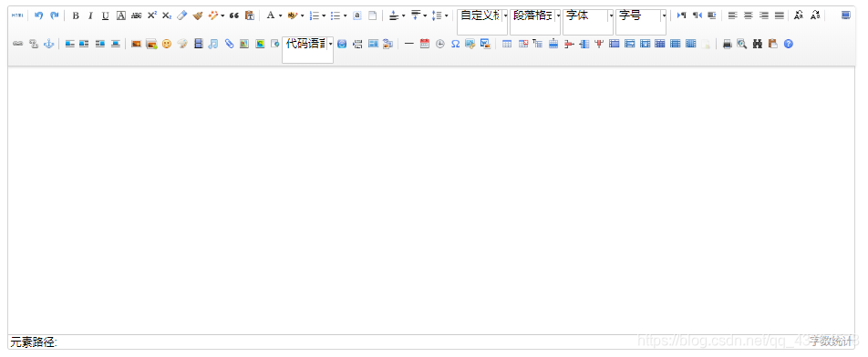Screen dimensions: 868x357
Task: Open the 字号 font size dropdown
Action: [x=641, y=22]
